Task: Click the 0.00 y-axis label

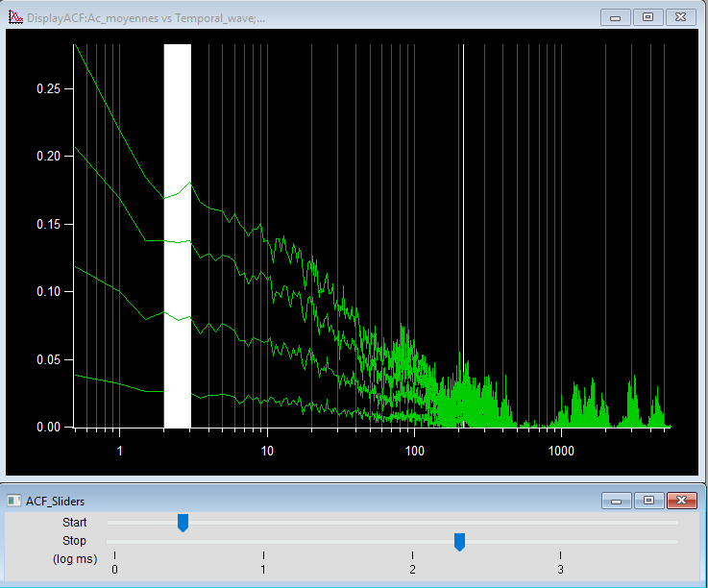Action: (x=48, y=427)
